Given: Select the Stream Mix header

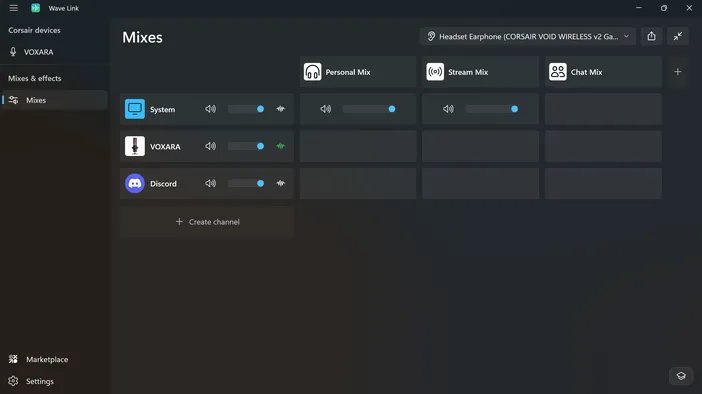Looking at the screenshot, I should [480, 72].
